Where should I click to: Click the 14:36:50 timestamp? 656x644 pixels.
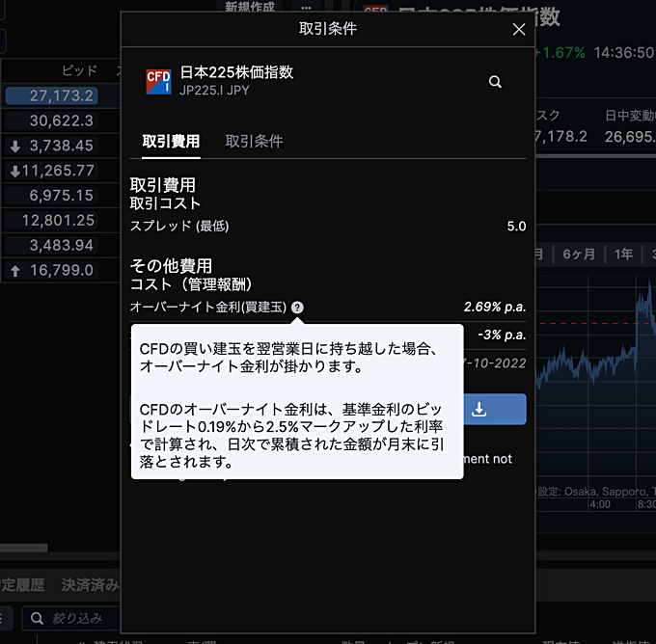coord(624,53)
